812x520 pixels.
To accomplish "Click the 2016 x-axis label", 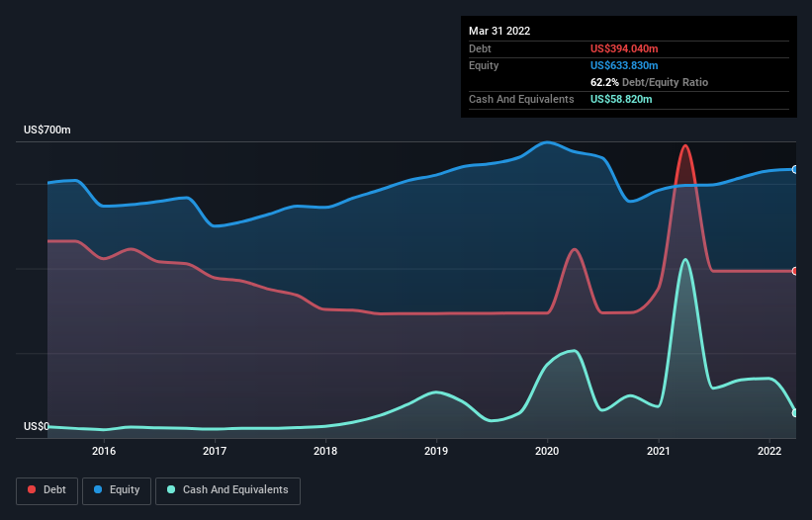I will click(104, 451).
